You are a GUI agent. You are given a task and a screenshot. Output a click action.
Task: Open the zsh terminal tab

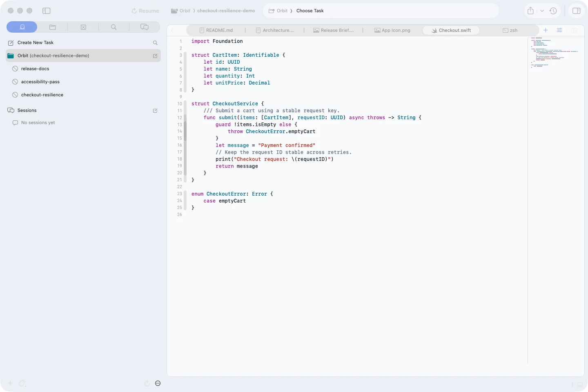pyautogui.click(x=510, y=30)
